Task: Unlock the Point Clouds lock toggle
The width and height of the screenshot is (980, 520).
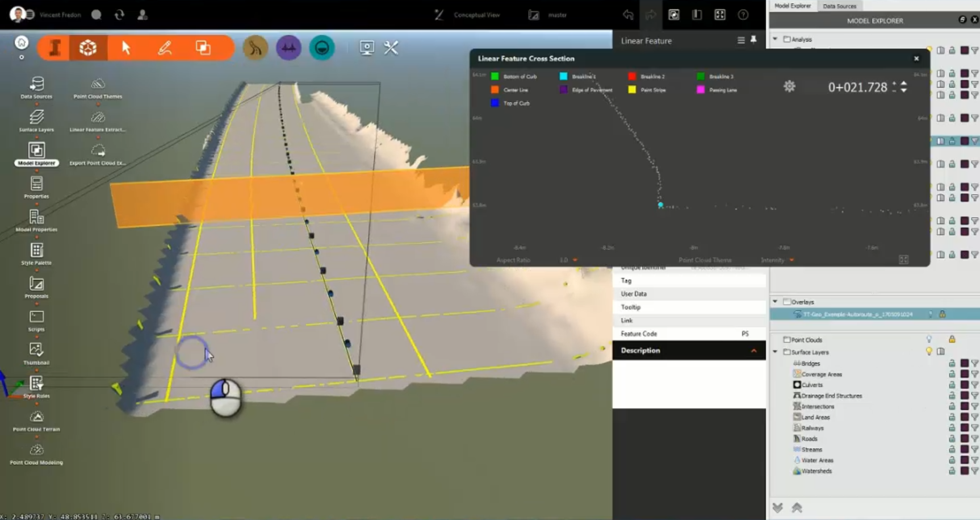Action: [x=952, y=339]
